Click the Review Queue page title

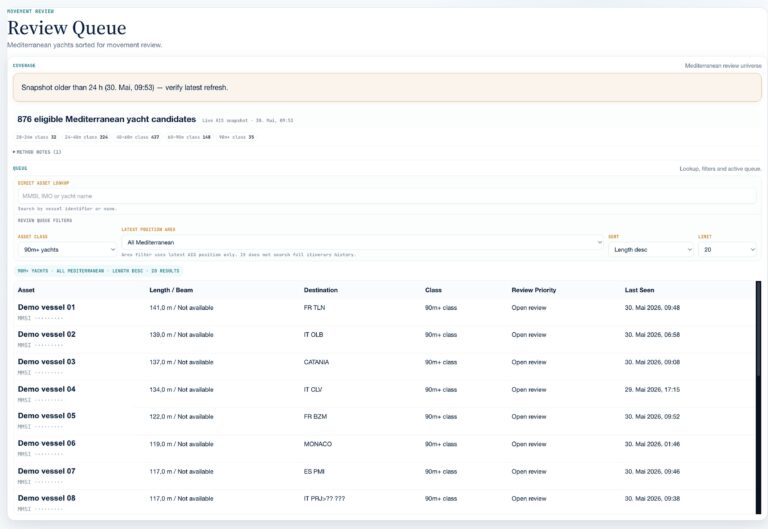click(67, 28)
